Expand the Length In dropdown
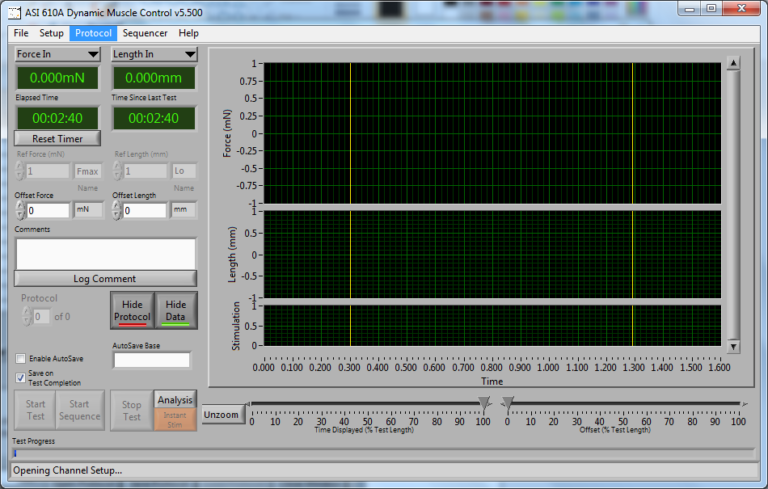768x489 pixels. click(154, 54)
